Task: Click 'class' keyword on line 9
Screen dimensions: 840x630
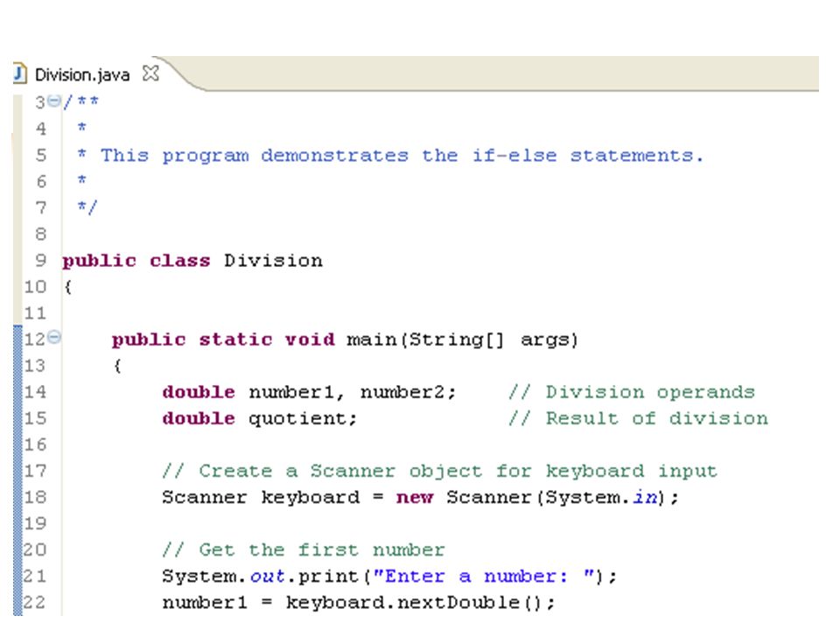Action: (179, 261)
